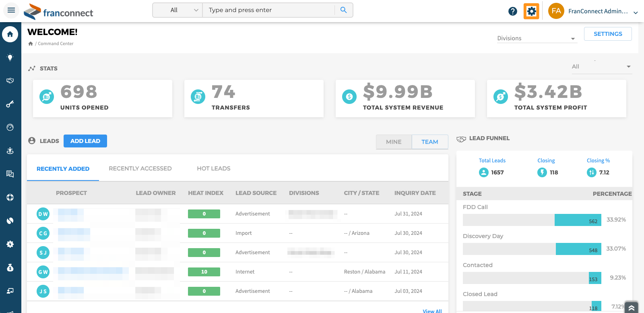Screen dimensions: 644x313
Task: Click the Total System Profit icon
Action: [x=501, y=97]
